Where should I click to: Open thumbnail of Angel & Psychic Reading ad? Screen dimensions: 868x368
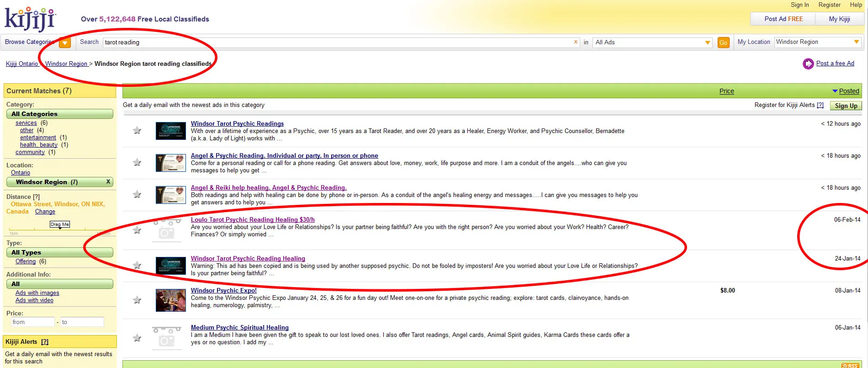[171, 163]
